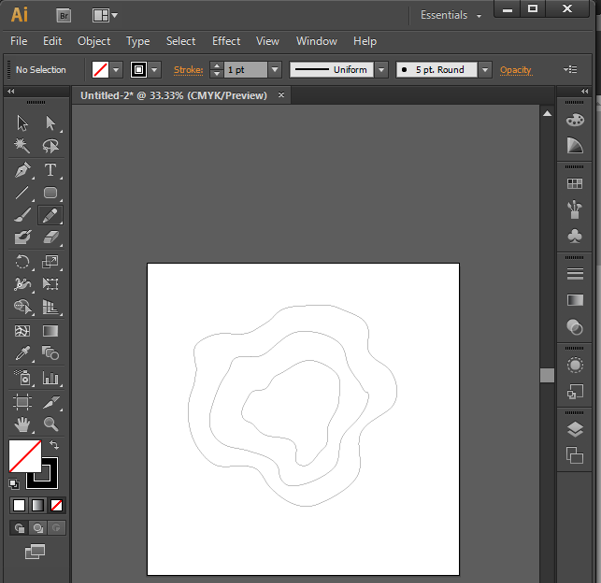Pick the Magic Wand tool
The image size is (601, 583).
click(22, 147)
